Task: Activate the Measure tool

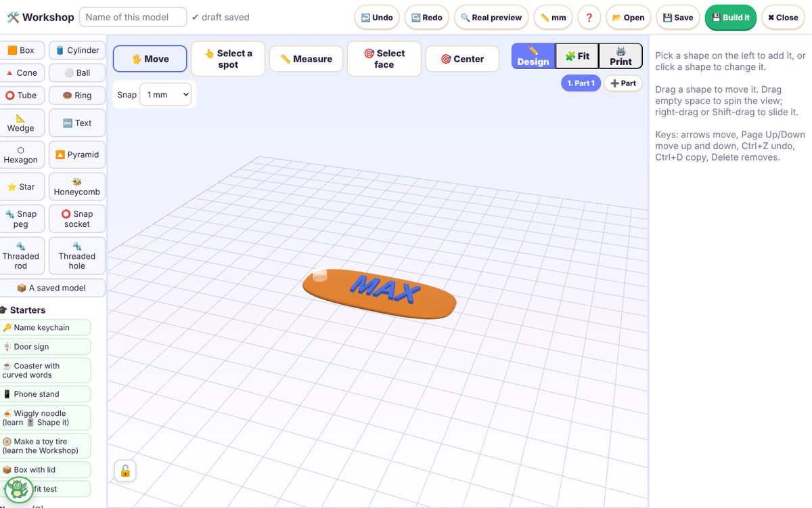Action: click(306, 59)
